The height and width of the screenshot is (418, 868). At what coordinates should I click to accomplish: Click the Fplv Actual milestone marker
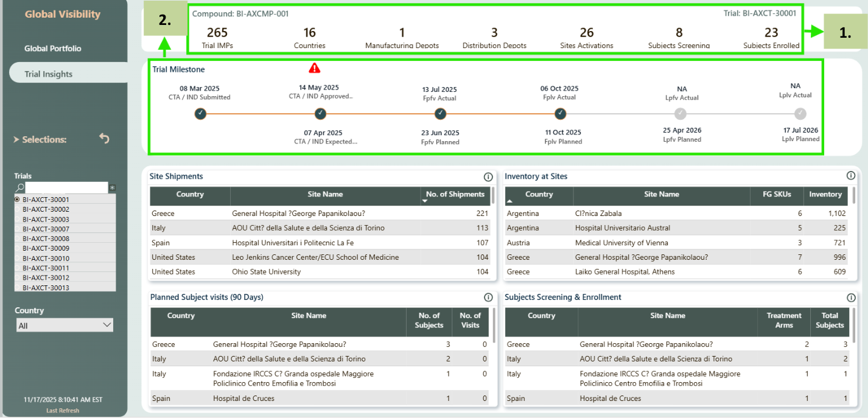point(561,114)
